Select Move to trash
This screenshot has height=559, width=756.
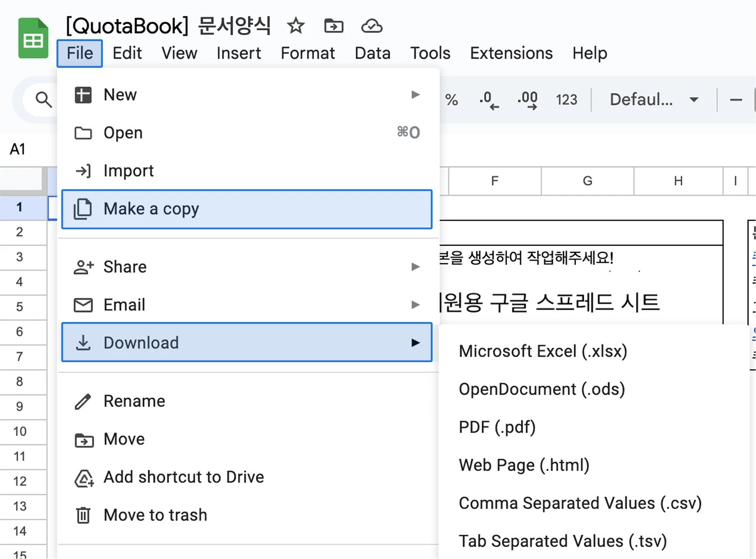155,514
